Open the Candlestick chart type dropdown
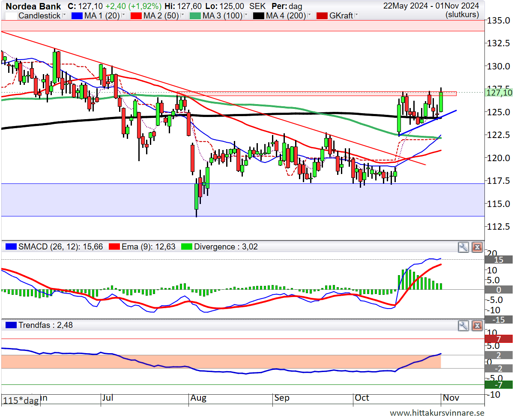The height and width of the screenshot is (420, 514). [64, 15]
